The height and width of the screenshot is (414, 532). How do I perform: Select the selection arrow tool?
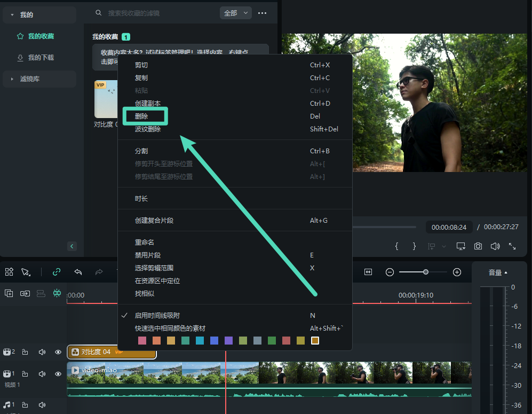click(26, 272)
